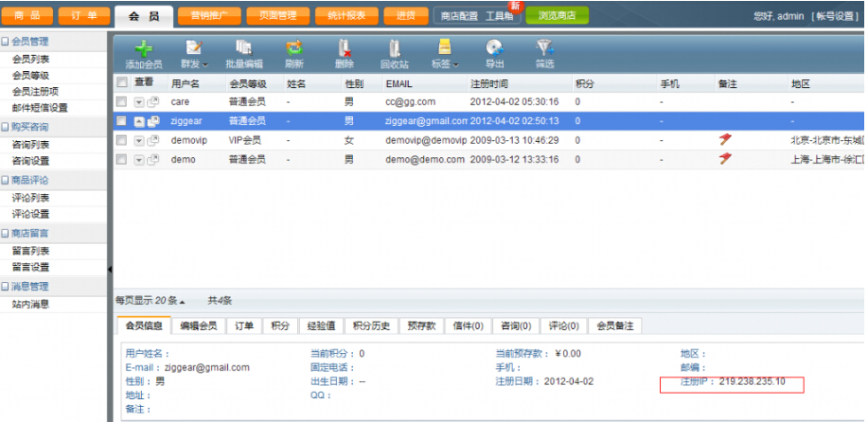Open the 积分历史 tab in detail panel
The image size is (868, 422).
point(370,325)
